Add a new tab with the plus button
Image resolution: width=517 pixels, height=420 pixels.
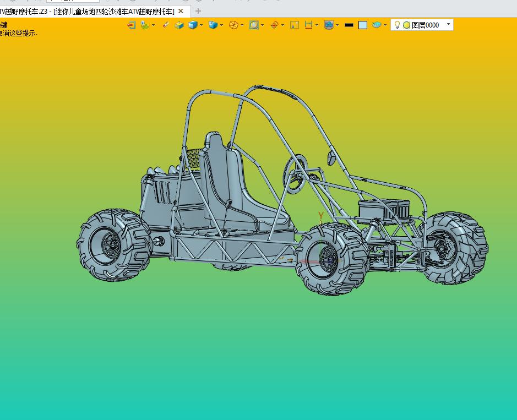tap(198, 11)
